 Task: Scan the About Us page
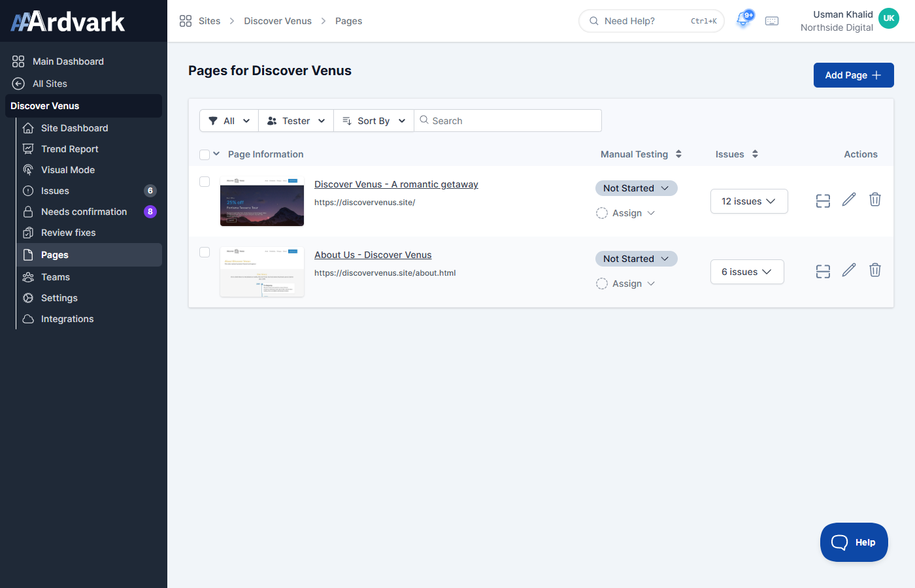[x=823, y=271]
